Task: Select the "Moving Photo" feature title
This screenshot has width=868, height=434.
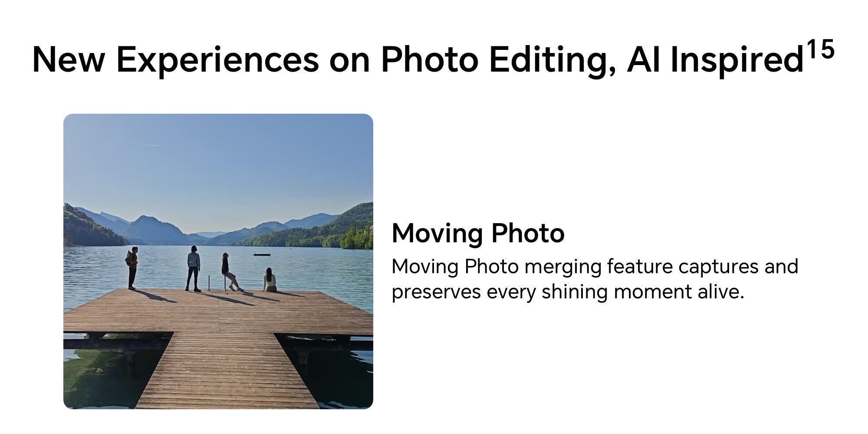Action: [x=478, y=233]
